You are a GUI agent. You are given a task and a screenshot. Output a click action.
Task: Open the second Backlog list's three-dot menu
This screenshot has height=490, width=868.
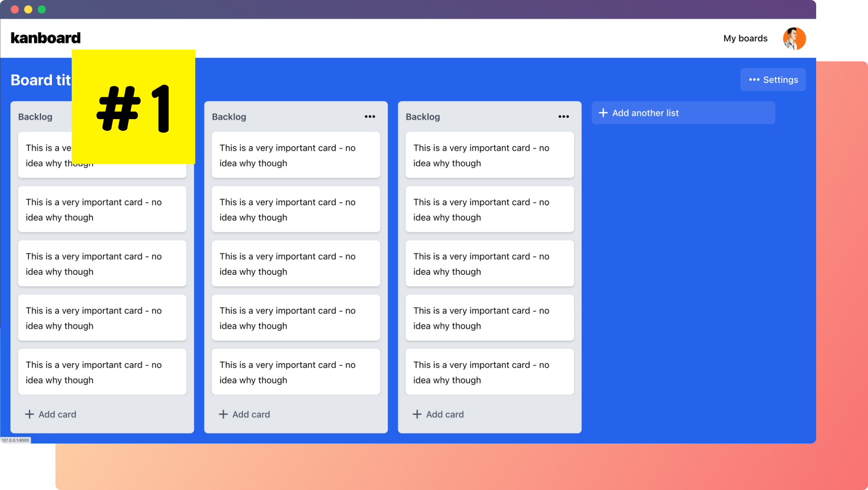click(x=370, y=116)
